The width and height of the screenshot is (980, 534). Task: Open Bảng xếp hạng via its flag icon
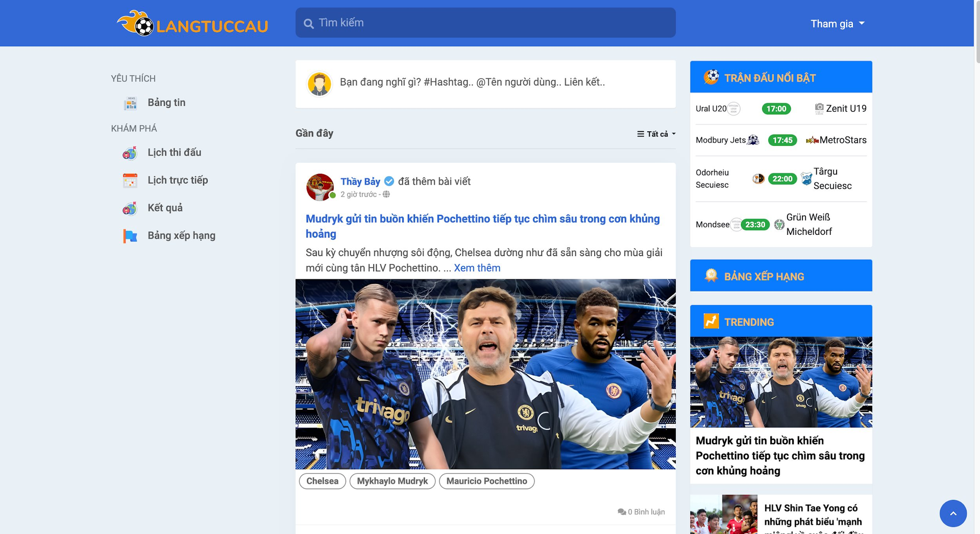point(130,235)
